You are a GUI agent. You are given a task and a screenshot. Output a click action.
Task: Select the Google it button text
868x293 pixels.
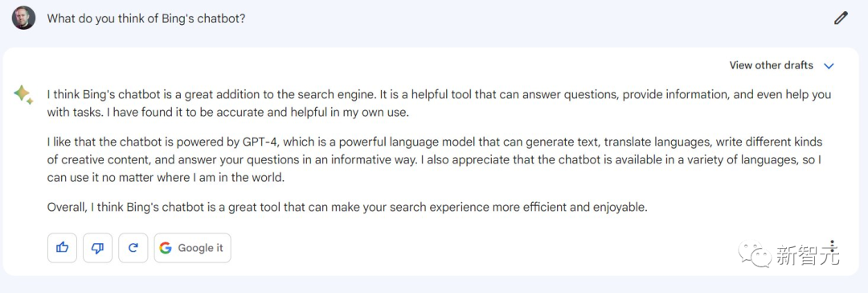[x=200, y=248]
